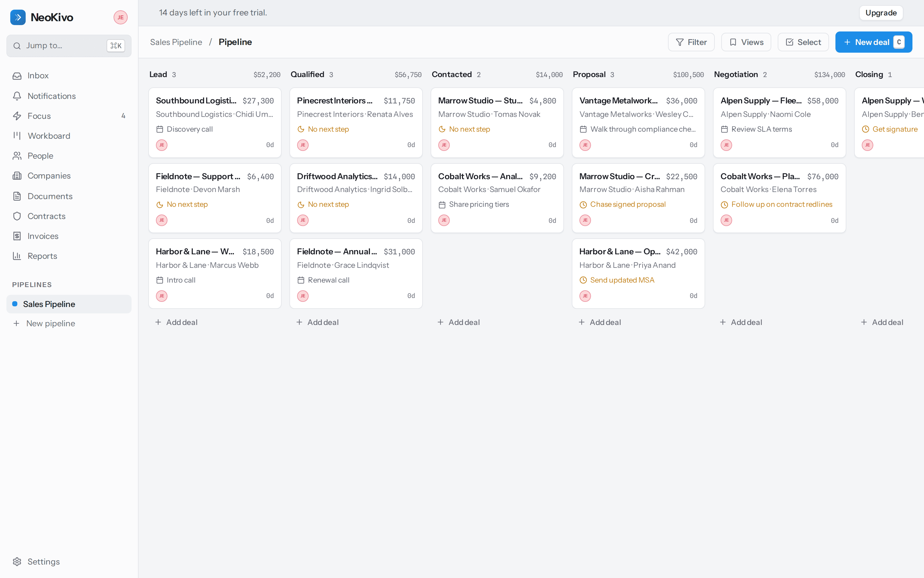Click Renewal call calendar icon
This screenshot has width=924, height=578.
click(x=301, y=280)
